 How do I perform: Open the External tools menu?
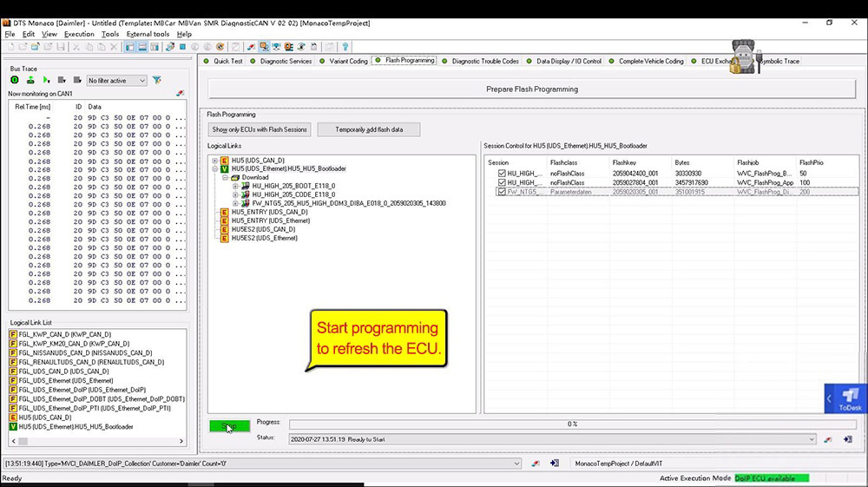pos(148,35)
